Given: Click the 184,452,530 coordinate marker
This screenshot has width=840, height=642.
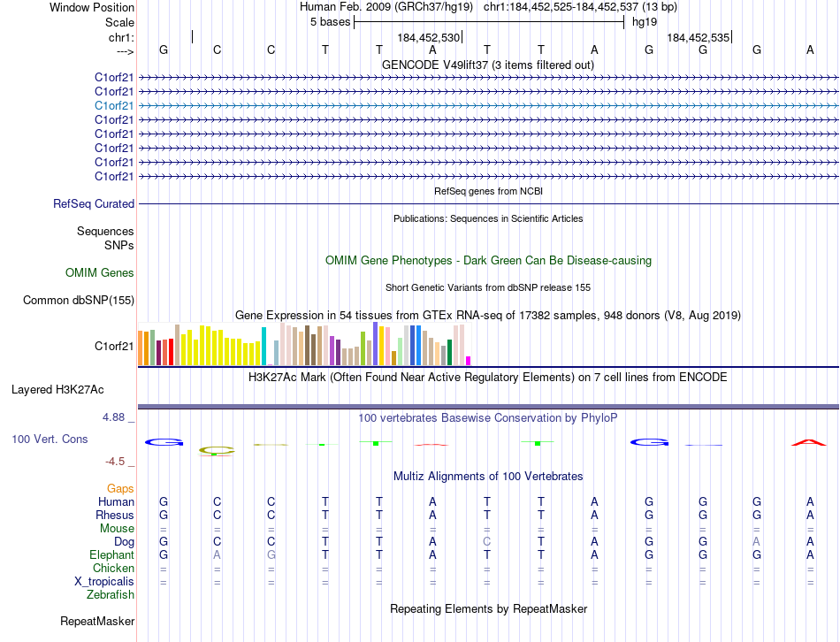Looking at the screenshot, I should point(429,37).
